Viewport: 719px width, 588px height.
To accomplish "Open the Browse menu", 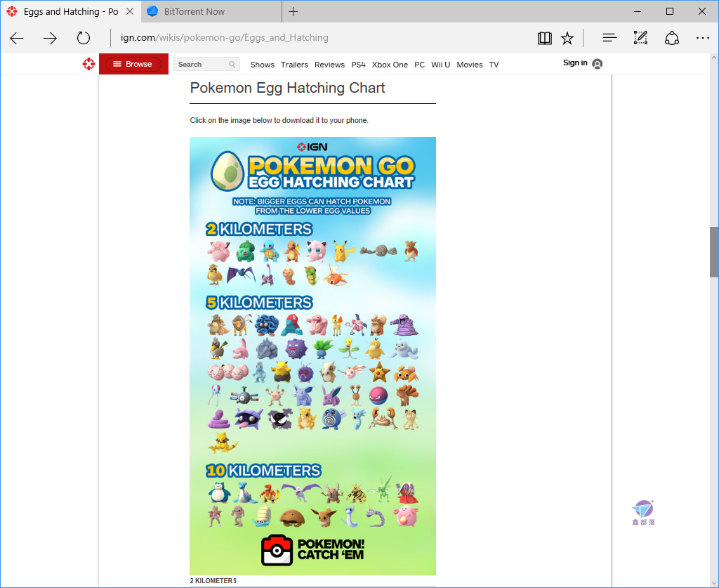I will (133, 64).
